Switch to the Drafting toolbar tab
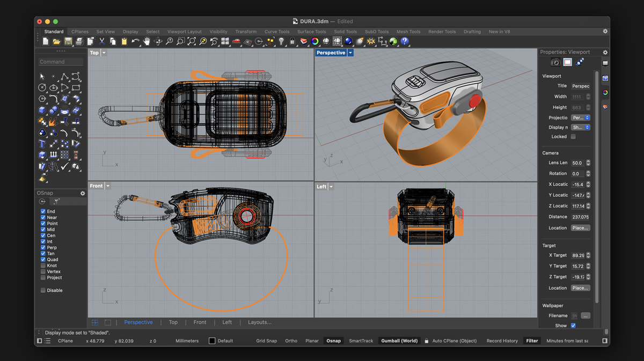 click(472, 32)
